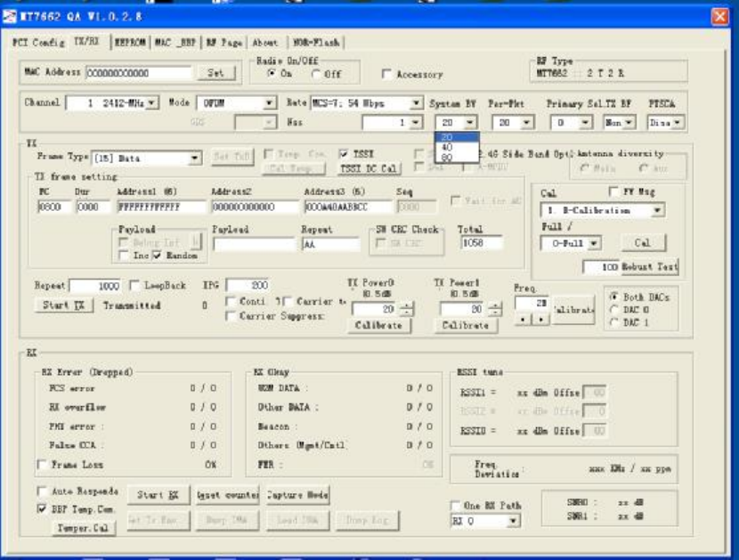The height and width of the screenshot is (560, 739).
Task: Enable the Auto Responder checkbox
Action: pos(42,491)
